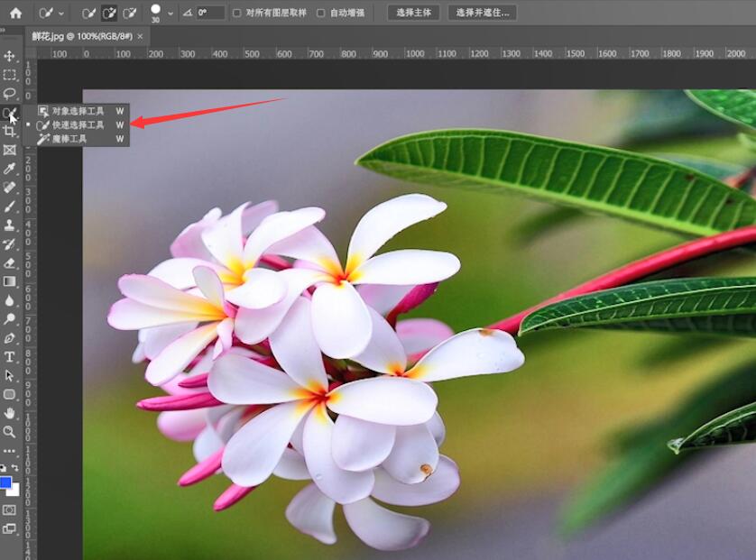Select the Crop tool
756x560 pixels.
pos(9,131)
